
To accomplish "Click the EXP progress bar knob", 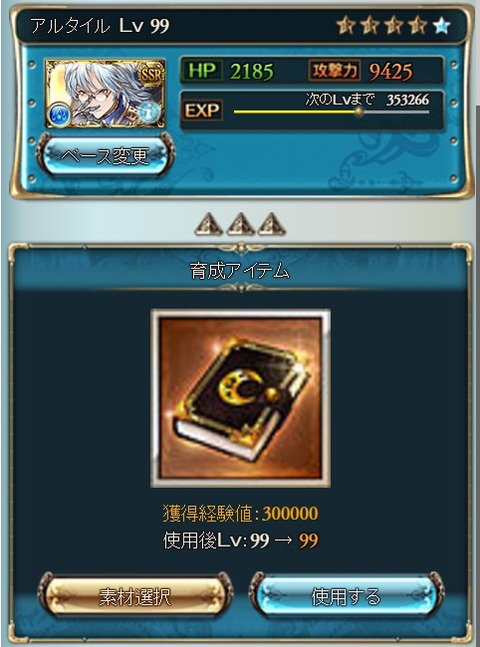I will pyautogui.click(x=359, y=112).
